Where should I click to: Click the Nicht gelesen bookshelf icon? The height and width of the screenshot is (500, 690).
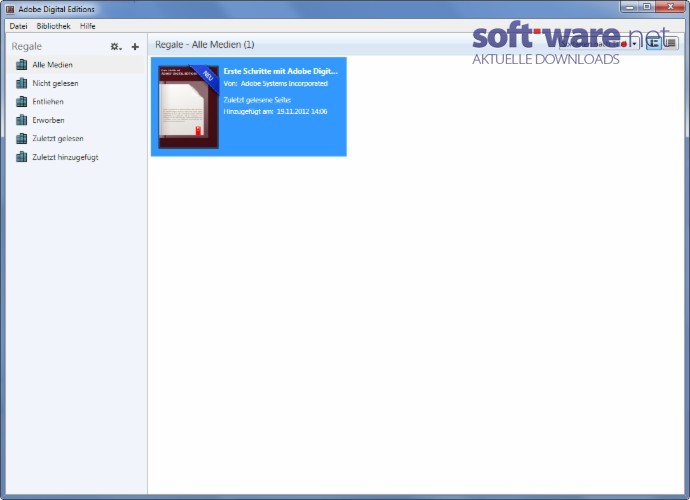[x=21, y=83]
